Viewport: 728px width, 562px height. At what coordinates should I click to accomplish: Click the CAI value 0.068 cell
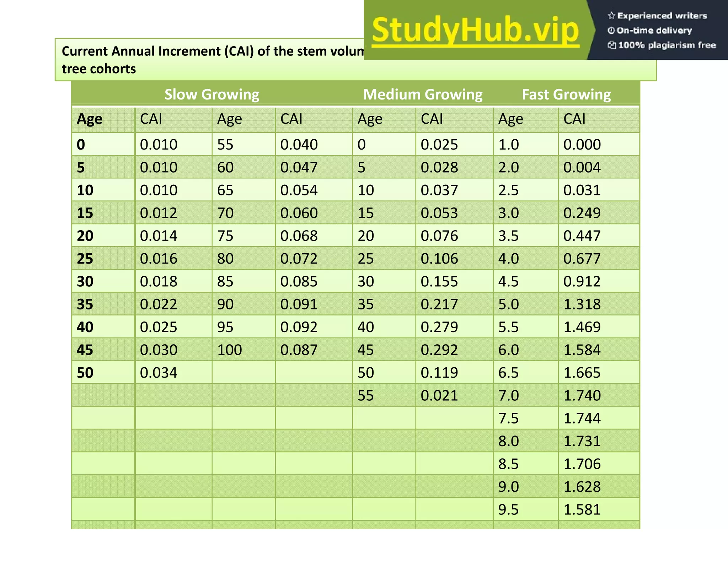click(314, 236)
